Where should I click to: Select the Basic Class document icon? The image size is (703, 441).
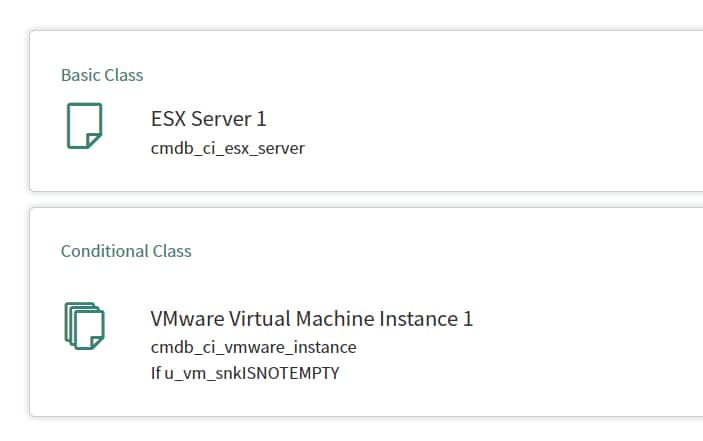click(84, 125)
